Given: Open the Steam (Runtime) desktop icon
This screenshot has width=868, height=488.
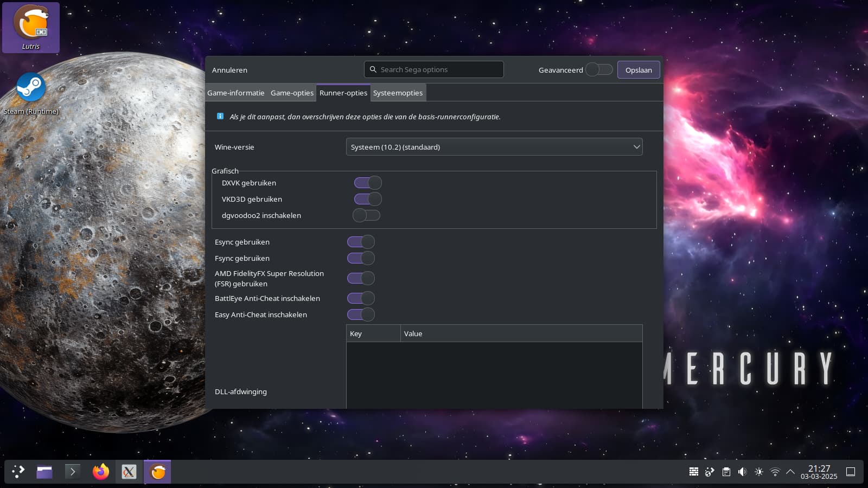Looking at the screenshot, I should (x=31, y=94).
